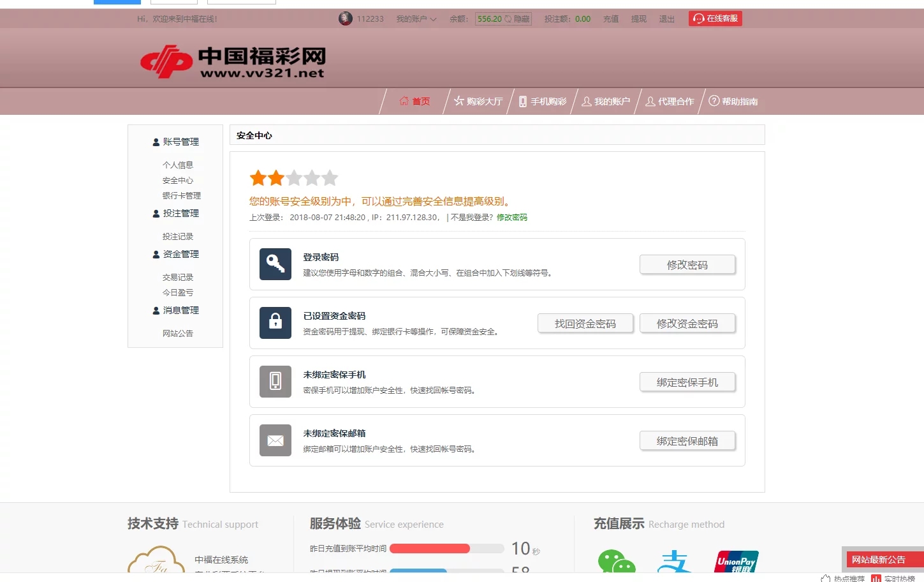Viewport: 924px width, 582px height.
Task: Expand the 我的账户 dropdown in top bar
Action: pos(416,19)
